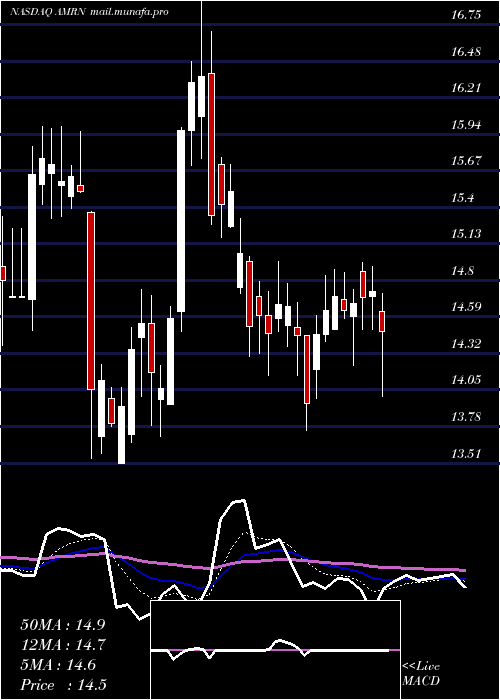Screen dimensions: 500x700
Task: Select the 15.13 price axis label
Action: point(466,234)
